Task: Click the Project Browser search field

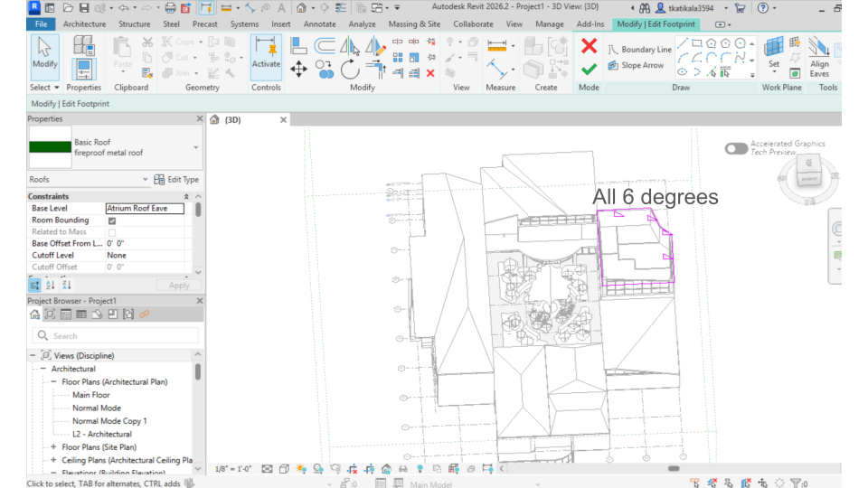Action: point(115,336)
